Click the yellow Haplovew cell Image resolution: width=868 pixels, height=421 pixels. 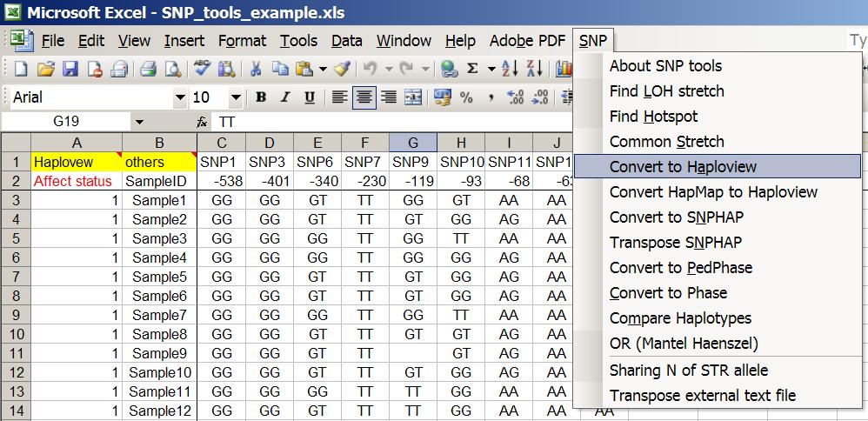tap(77, 163)
